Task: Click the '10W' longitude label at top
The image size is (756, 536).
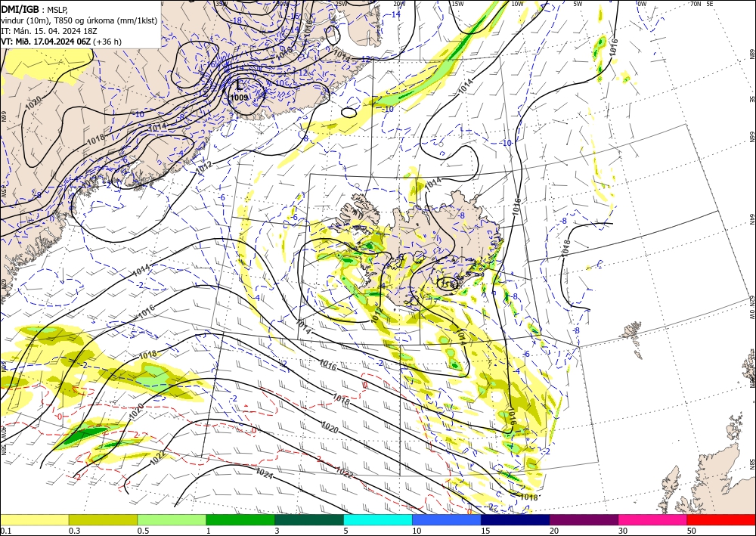Action: (x=517, y=4)
